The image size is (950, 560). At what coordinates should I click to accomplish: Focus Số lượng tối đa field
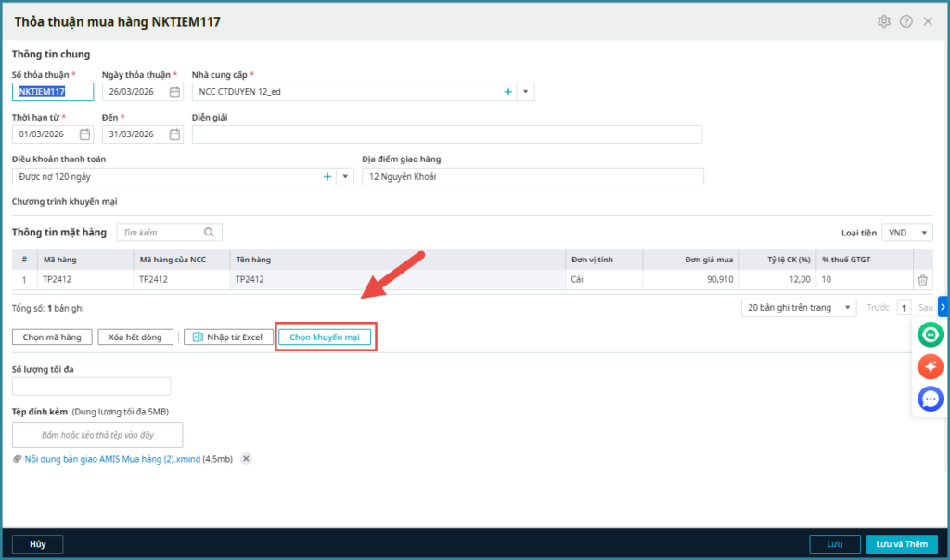tap(92, 387)
